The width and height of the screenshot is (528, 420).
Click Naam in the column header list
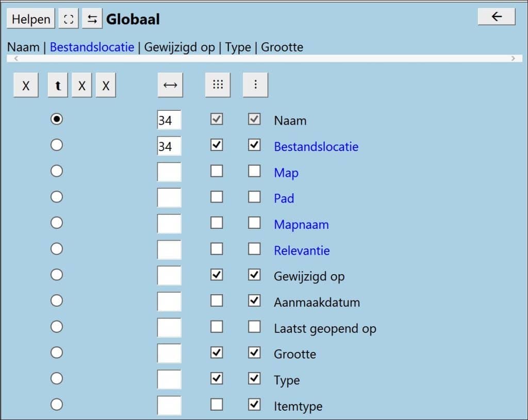[x=23, y=47]
